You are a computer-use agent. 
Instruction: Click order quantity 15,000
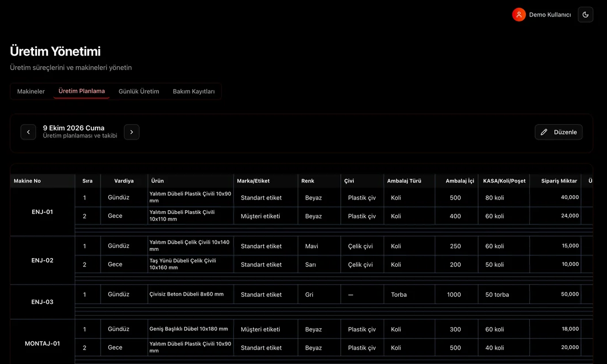(x=570, y=245)
